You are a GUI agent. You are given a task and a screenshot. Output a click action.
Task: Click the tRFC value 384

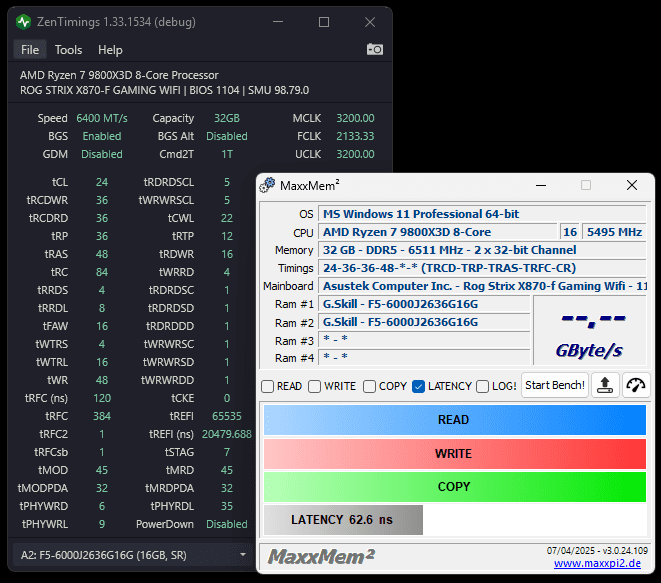102,416
